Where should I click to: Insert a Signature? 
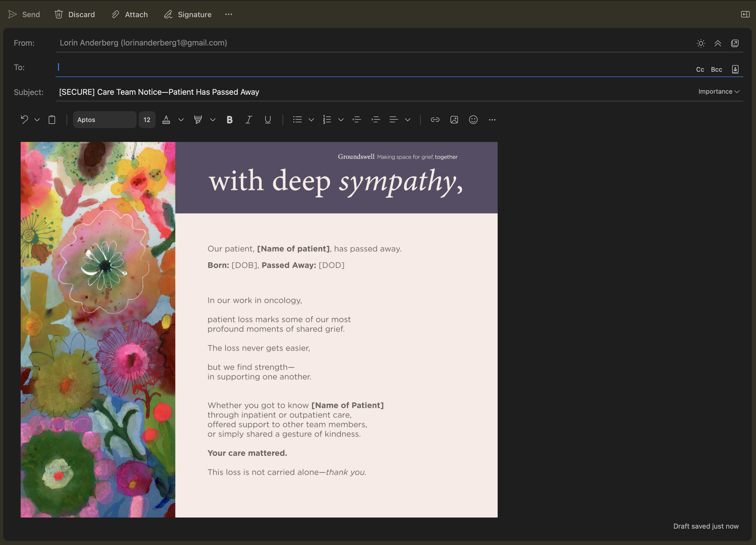coord(188,14)
